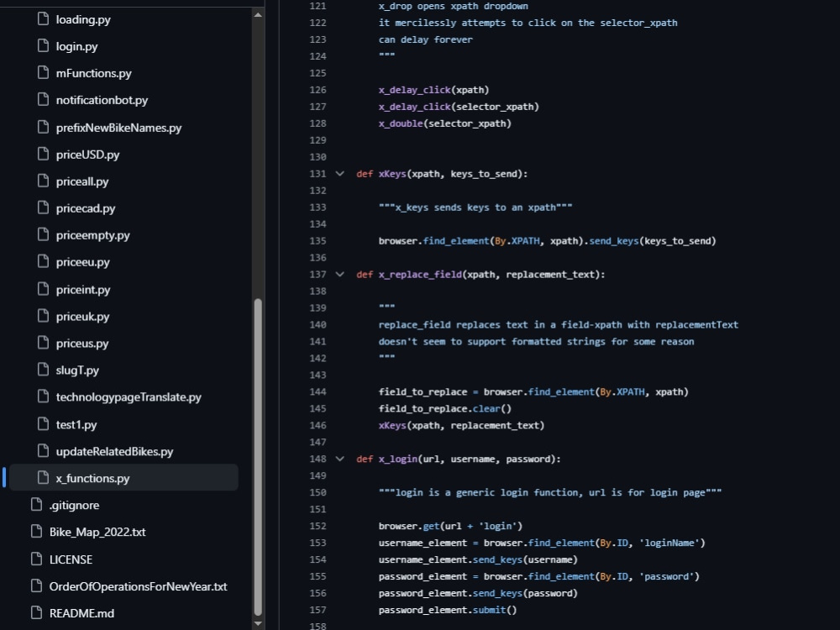Open priceall.py file
840x630 pixels.
82,181
